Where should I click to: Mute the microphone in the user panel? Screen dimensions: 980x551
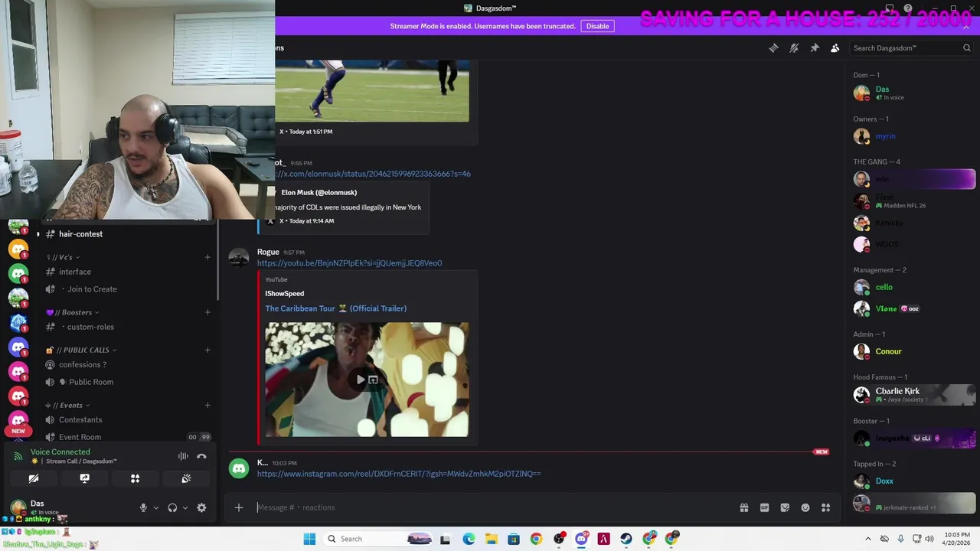(x=142, y=507)
